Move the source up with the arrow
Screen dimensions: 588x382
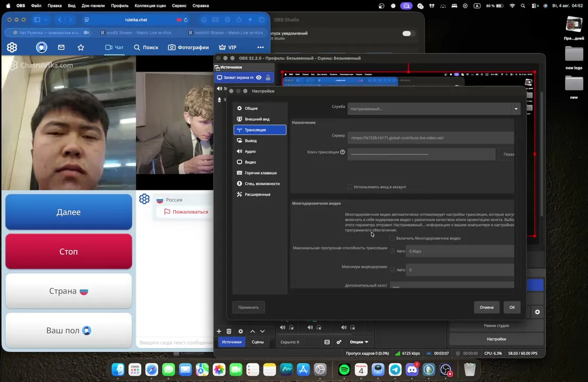pyautogui.click(x=252, y=332)
